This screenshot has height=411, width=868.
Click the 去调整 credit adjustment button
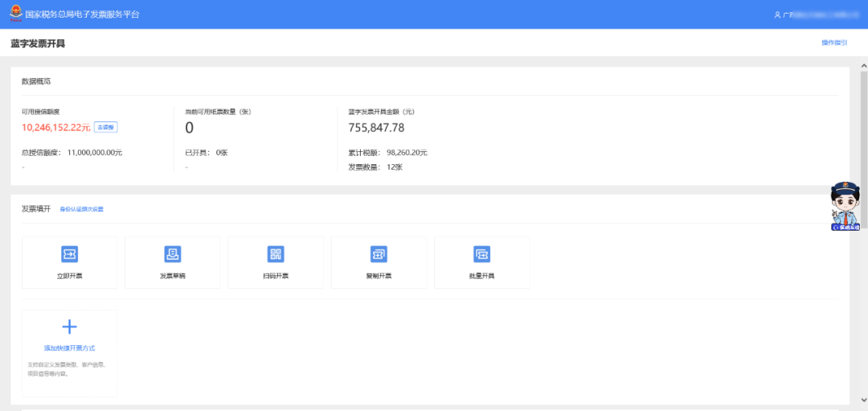tap(106, 127)
